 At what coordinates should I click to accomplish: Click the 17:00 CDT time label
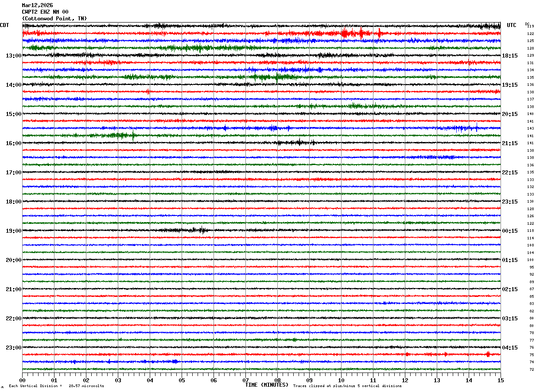[x=14, y=173]
